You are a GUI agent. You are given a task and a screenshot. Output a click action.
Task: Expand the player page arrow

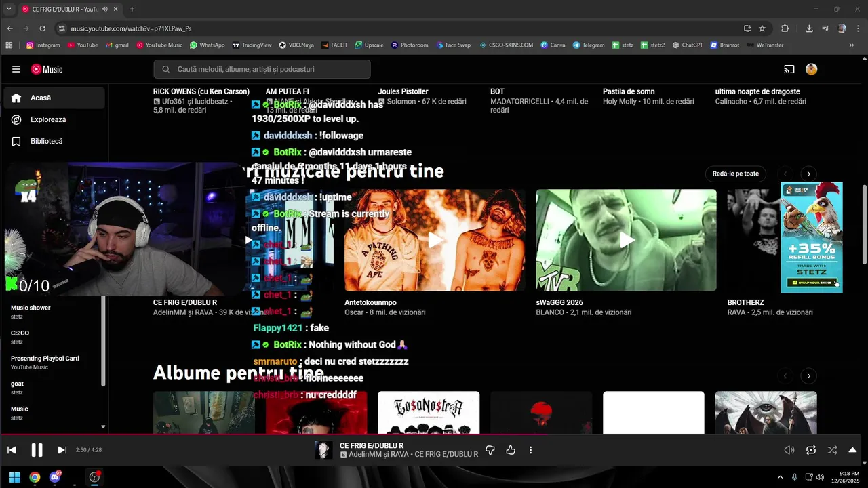(852, 450)
